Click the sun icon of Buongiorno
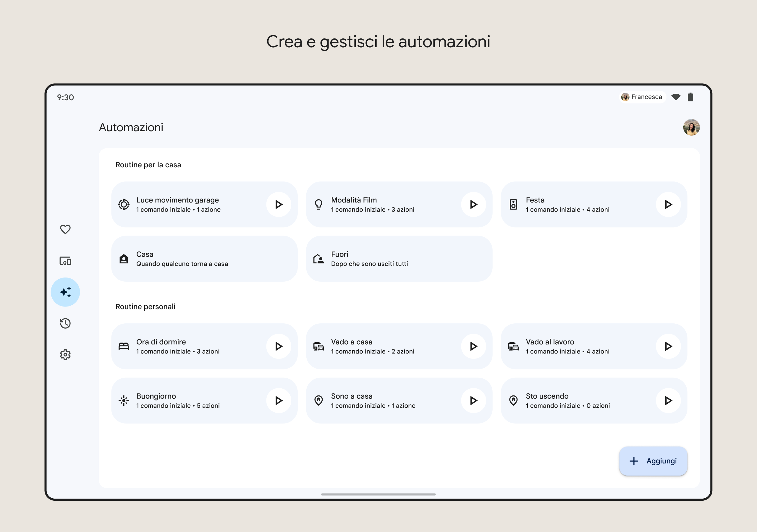Screen dimensions: 757x532 coord(124,400)
